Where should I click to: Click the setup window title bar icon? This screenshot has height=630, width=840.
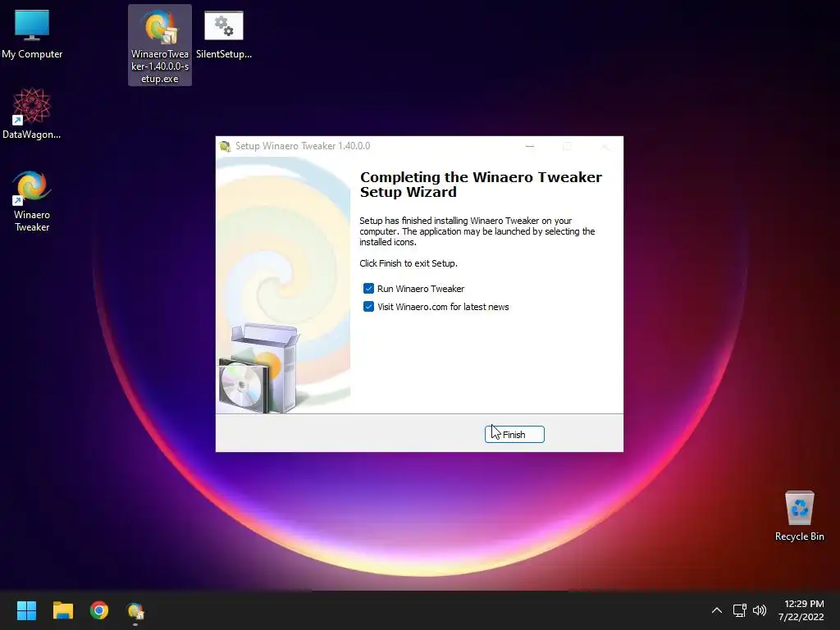pos(225,146)
